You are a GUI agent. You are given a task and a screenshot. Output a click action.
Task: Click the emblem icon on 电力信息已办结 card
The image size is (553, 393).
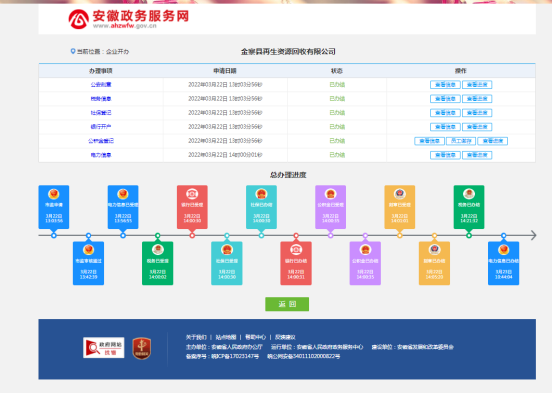(x=504, y=250)
